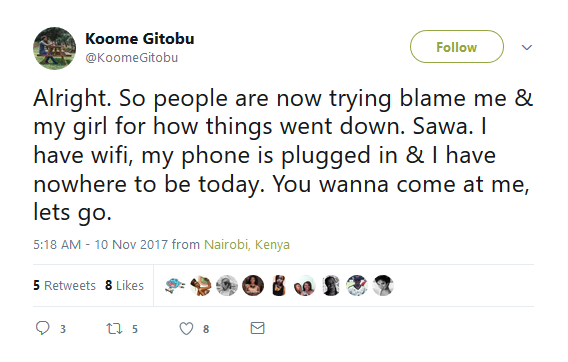Click the reply speech bubble icon
568x362 pixels.
point(43,328)
